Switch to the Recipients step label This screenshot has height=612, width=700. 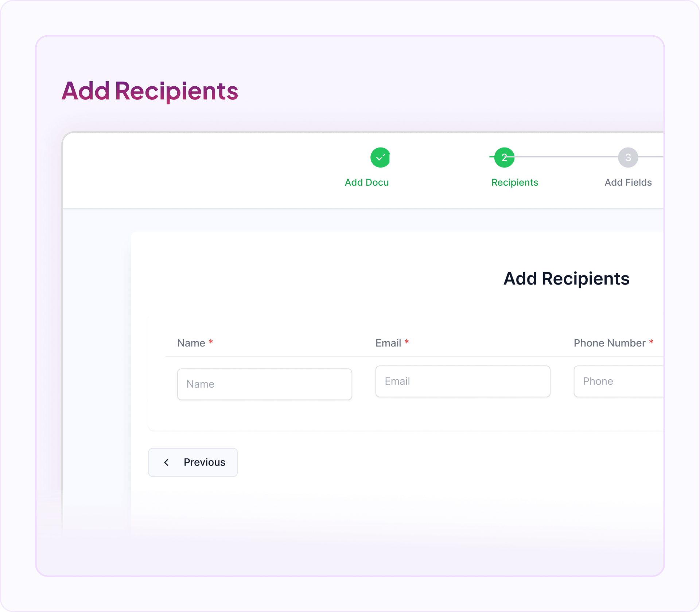(514, 183)
